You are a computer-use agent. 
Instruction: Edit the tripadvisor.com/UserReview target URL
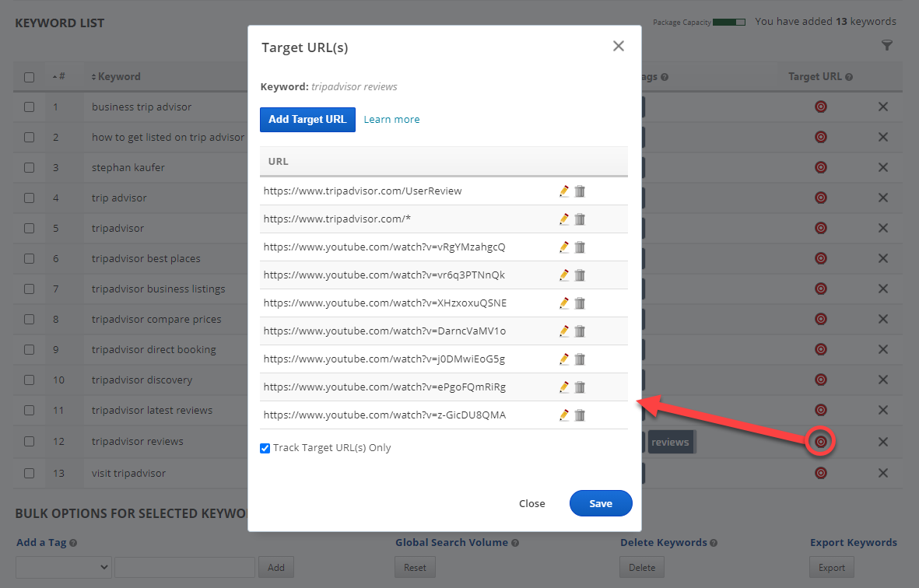564,191
